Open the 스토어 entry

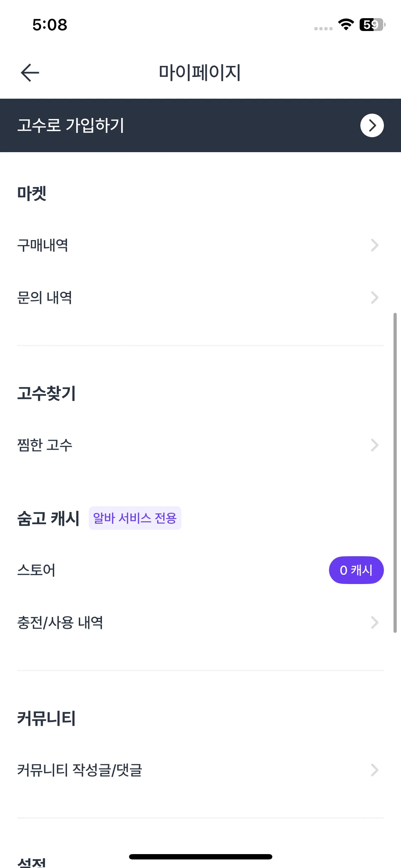tap(36, 570)
